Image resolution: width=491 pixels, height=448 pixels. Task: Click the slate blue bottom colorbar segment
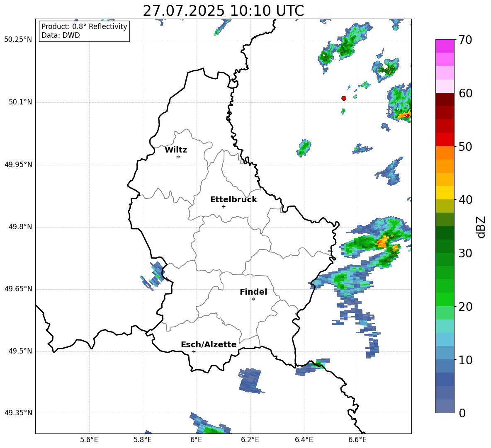445,406
